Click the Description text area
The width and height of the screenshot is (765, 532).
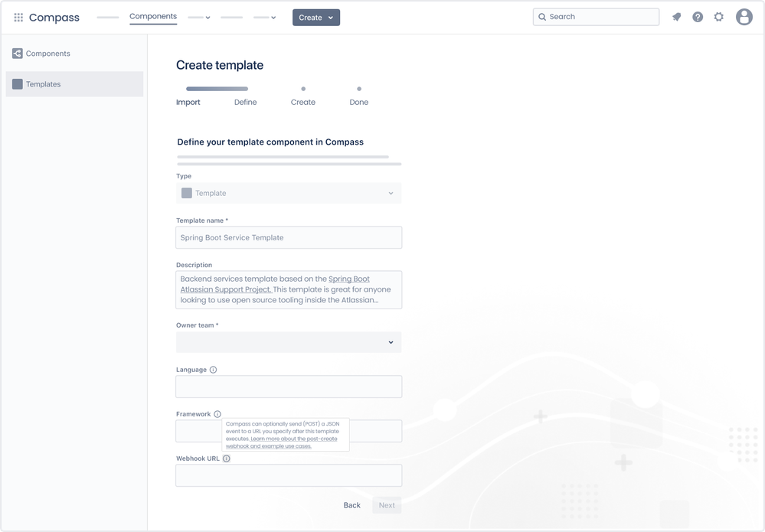coord(289,289)
